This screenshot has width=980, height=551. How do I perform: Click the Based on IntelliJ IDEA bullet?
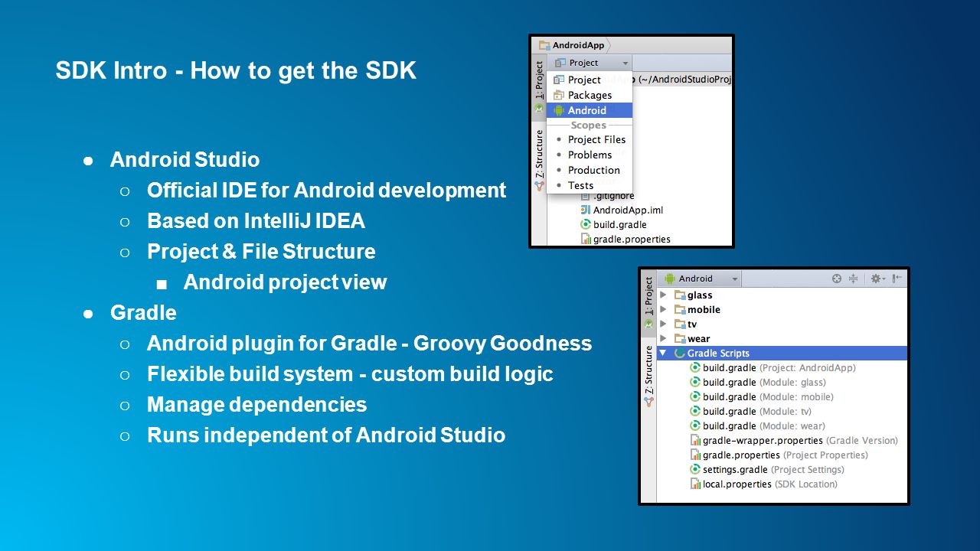(x=256, y=220)
